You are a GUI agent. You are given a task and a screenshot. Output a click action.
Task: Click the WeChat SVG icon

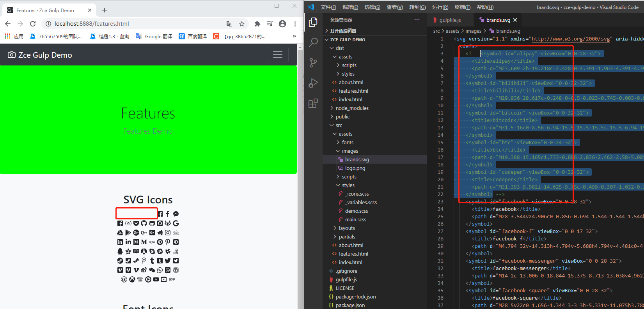(x=152, y=270)
